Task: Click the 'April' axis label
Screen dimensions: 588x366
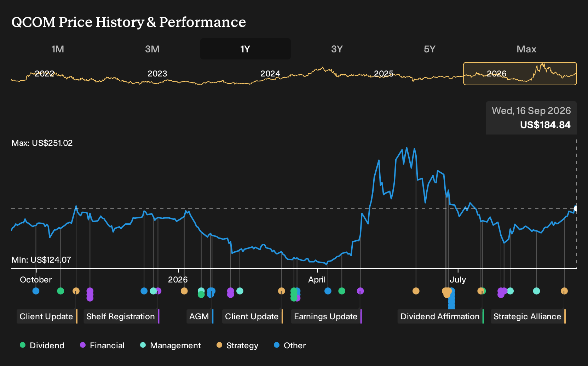Action: [317, 280]
